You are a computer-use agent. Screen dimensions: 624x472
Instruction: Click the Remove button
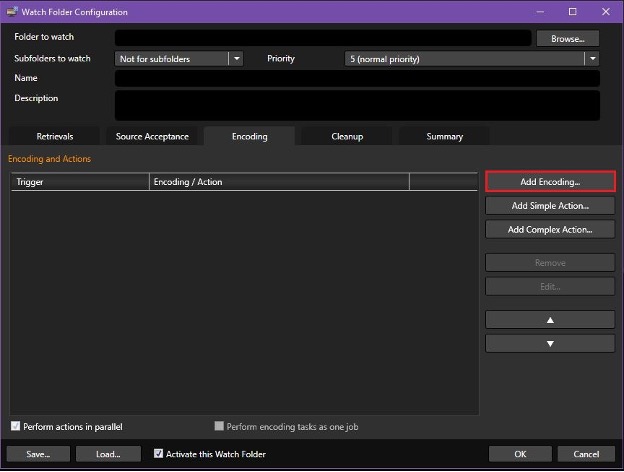[x=550, y=263]
